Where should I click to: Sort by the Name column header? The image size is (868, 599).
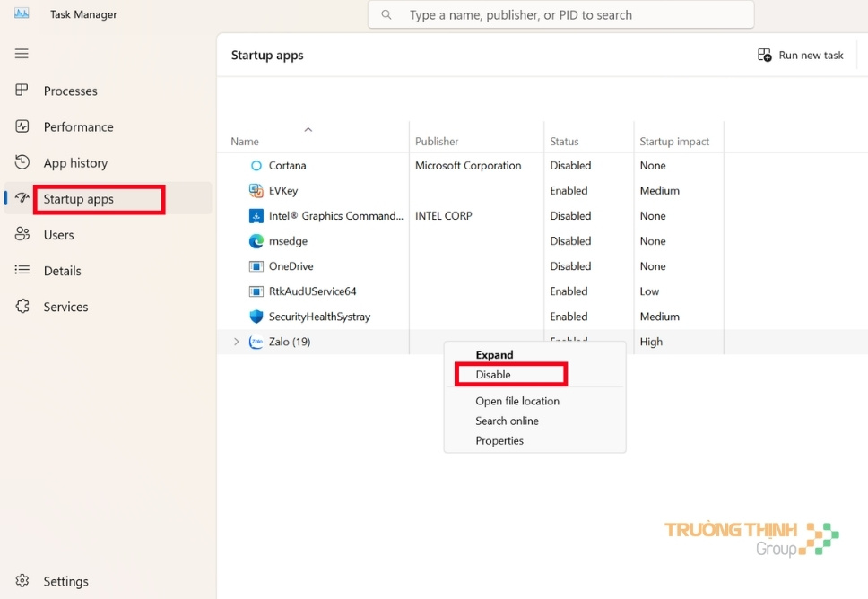[245, 142]
